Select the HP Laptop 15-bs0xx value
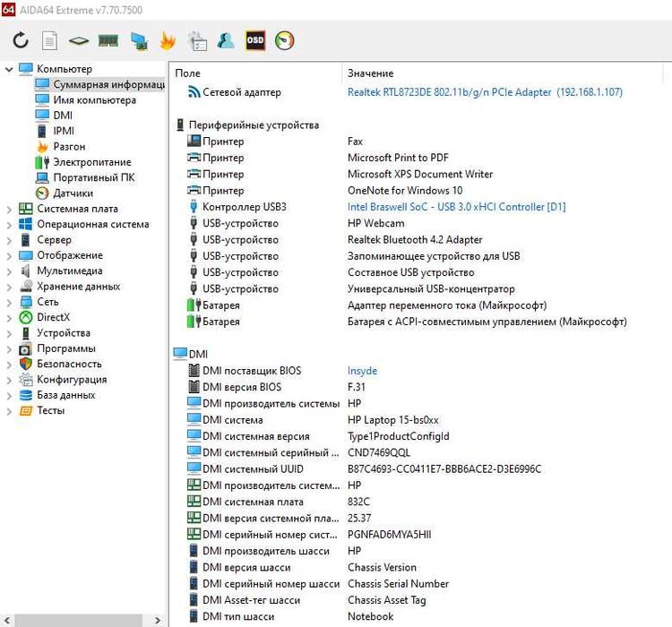 [x=393, y=420]
